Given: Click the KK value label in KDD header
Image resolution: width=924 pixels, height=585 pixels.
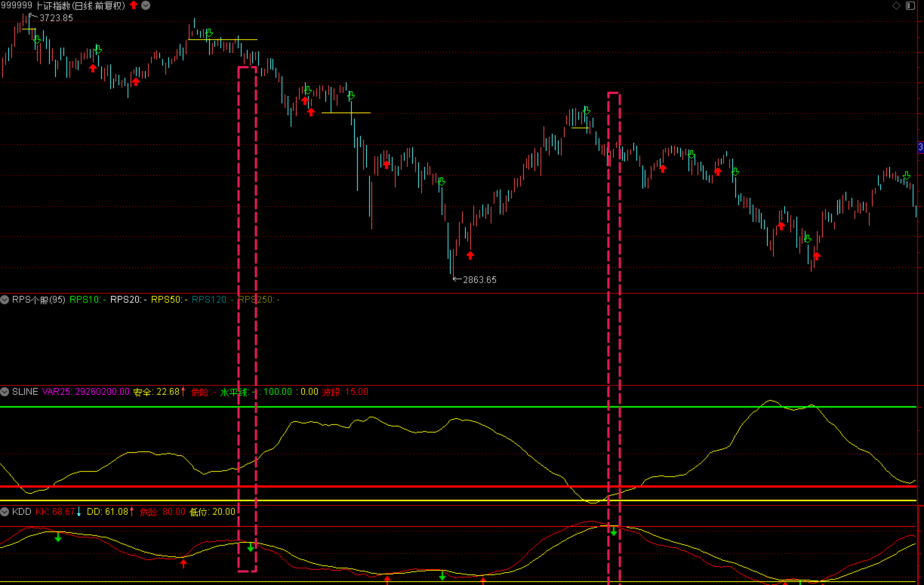Looking at the screenshot, I should [55, 512].
